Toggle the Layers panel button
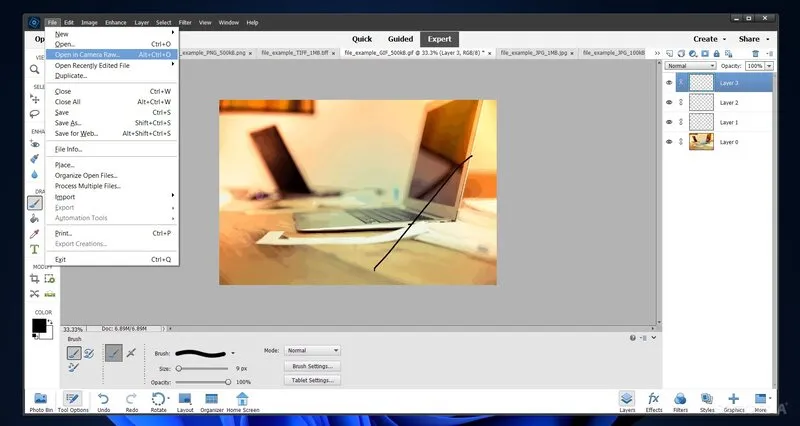800x426 pixels. pos(627,402)
